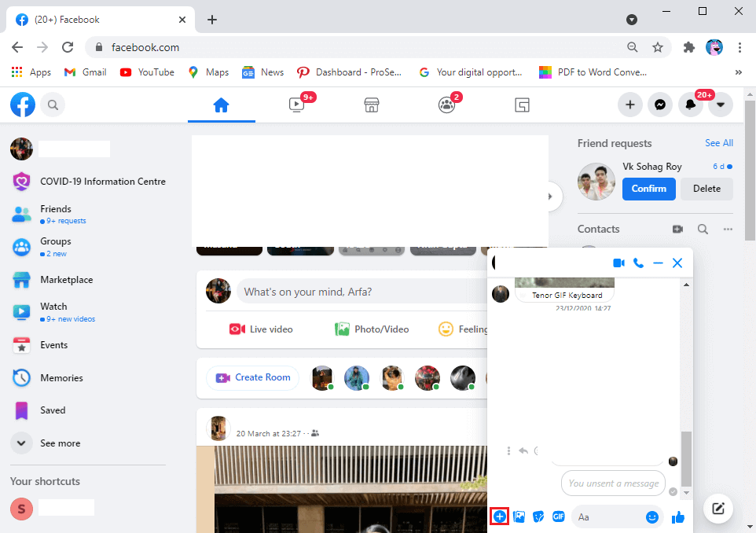Open Chrome profile avatar

click(x=714, y=47)
